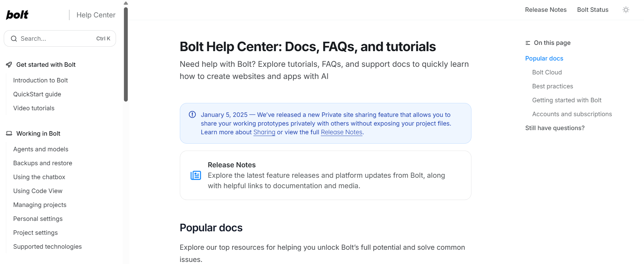This screenshot has width=644, height=264.
Task: Click the Popular docs heading
Action: (211, 228)
